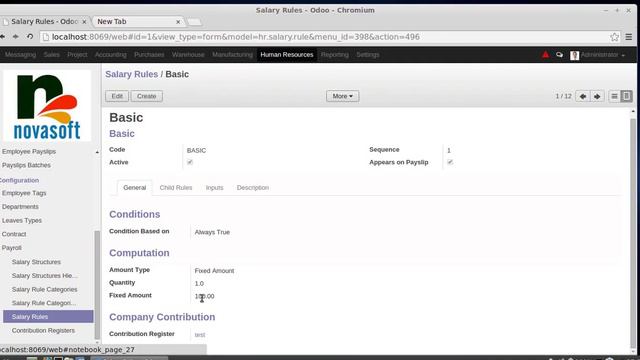Open the Settings top menu
640x360 pixels.
click(368, 55)
